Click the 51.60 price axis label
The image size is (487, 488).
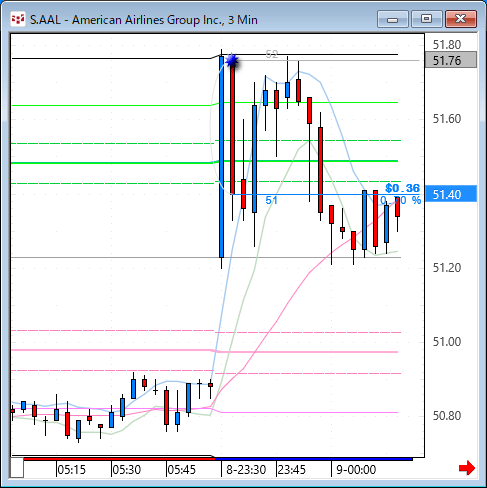447,119
